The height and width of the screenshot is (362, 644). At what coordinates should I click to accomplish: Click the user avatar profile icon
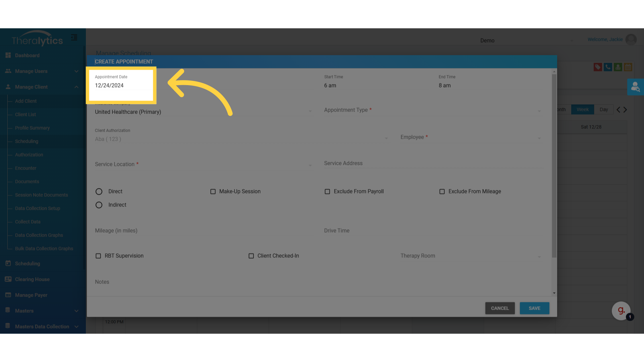(x=631, y=40)
